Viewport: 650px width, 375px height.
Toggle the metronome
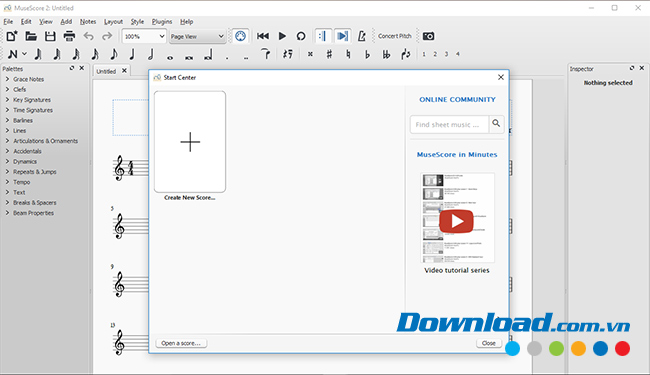coord(361,36)
